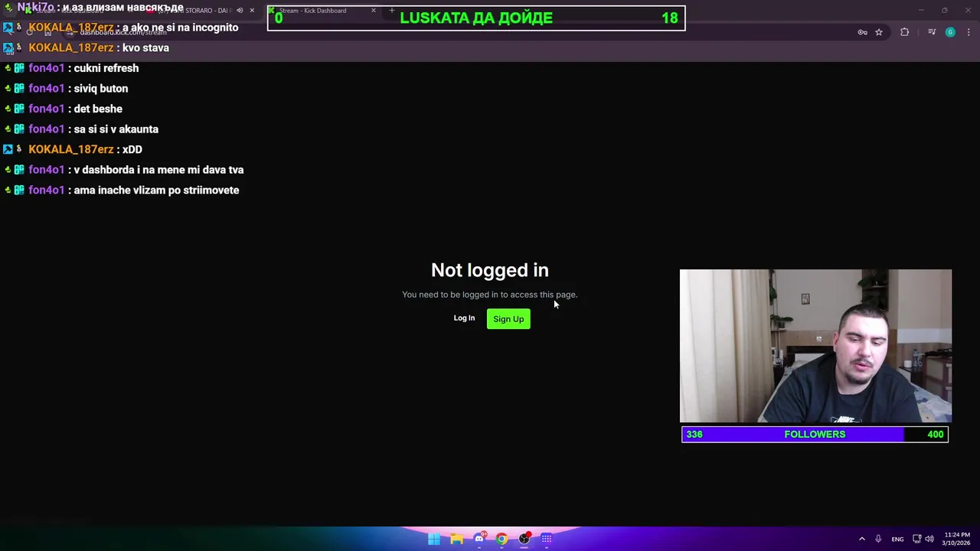Open Google Chrome from the taskbar

tap(501, 539)
